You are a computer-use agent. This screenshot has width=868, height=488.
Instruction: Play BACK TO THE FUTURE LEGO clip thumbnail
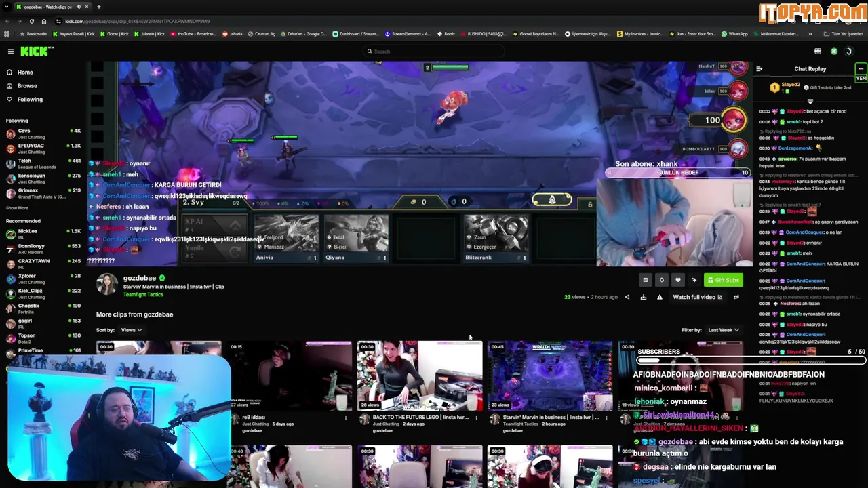click(420, 376)
